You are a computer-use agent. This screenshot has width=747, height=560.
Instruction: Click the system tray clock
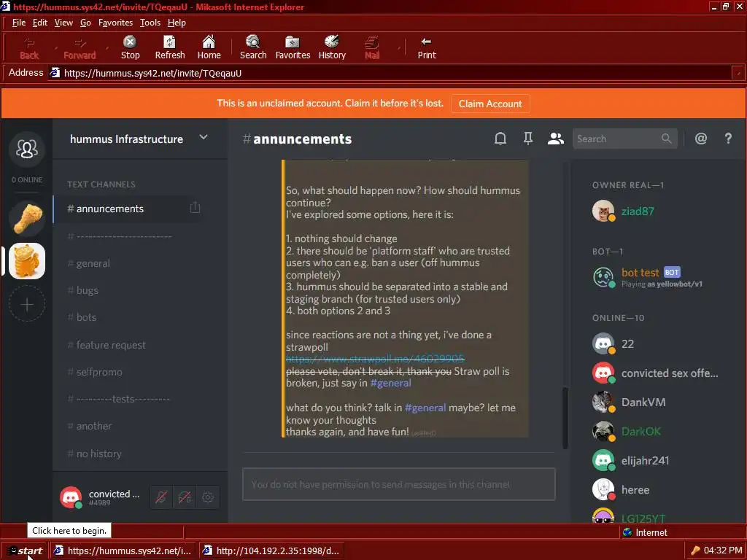pyautogui.click(x=723, y=551)
